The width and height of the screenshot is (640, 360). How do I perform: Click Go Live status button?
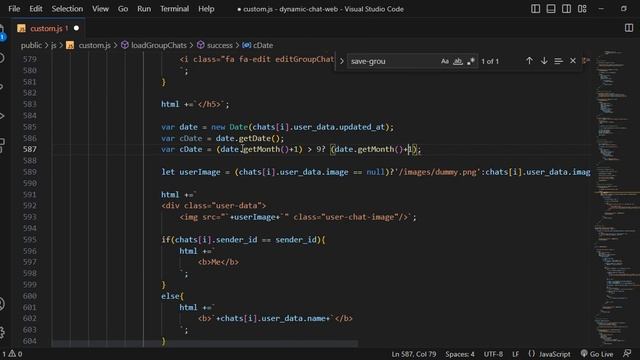(x=597, y=354)
